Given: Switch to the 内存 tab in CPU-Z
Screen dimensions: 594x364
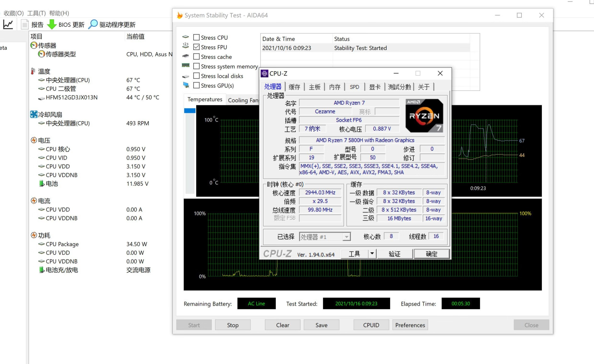Looking at the screenshot, I should tap(335, 87).
